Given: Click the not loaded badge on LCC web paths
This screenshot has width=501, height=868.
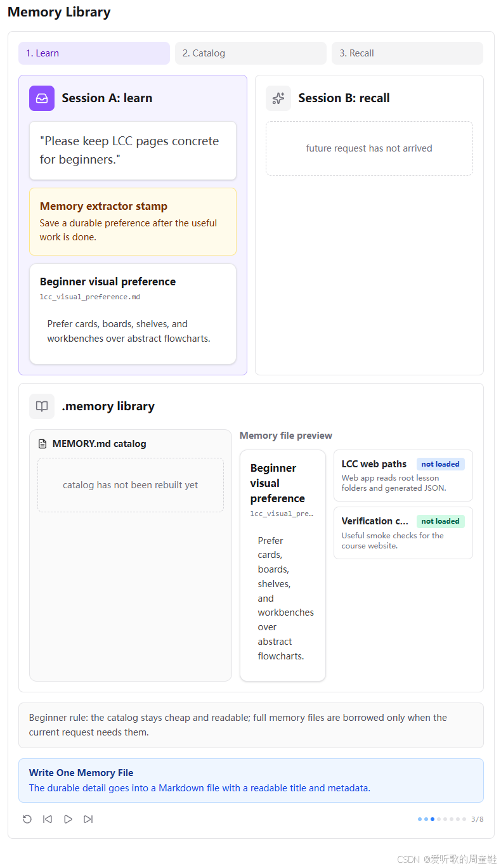Looking at the screenshot, I should click(x=441, y=464).
